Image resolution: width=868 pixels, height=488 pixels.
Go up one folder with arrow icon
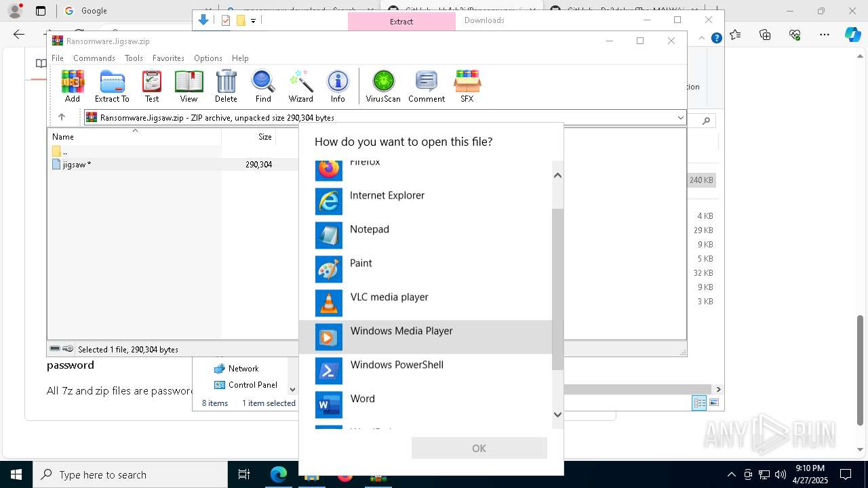[62, 117]
